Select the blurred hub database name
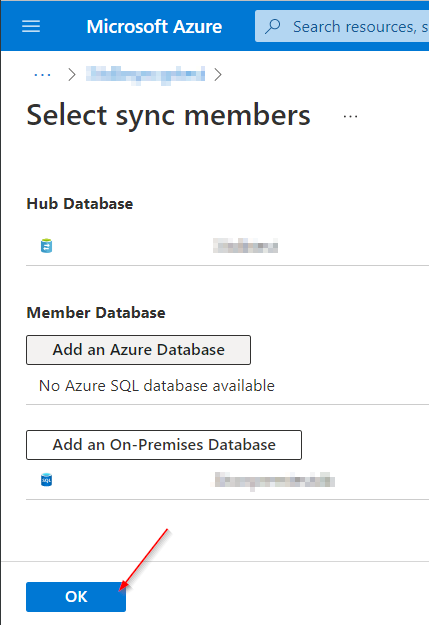This screenshot has height=625, width=429. 245,246
